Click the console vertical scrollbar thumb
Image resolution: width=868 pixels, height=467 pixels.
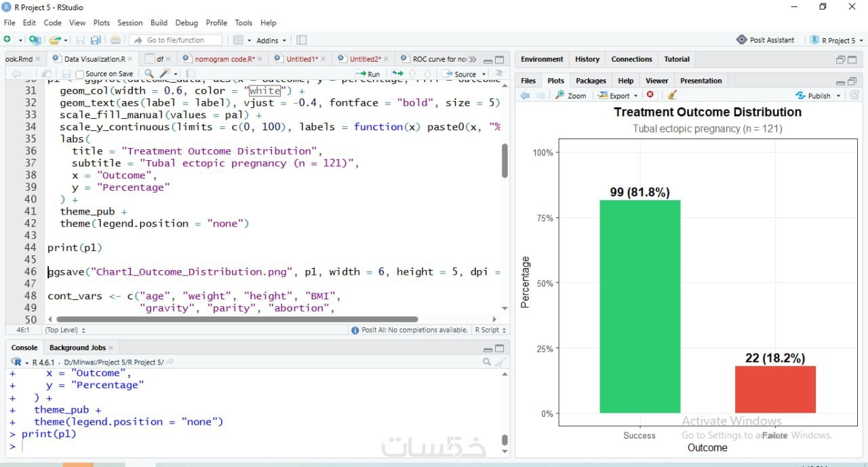(505, 439)
